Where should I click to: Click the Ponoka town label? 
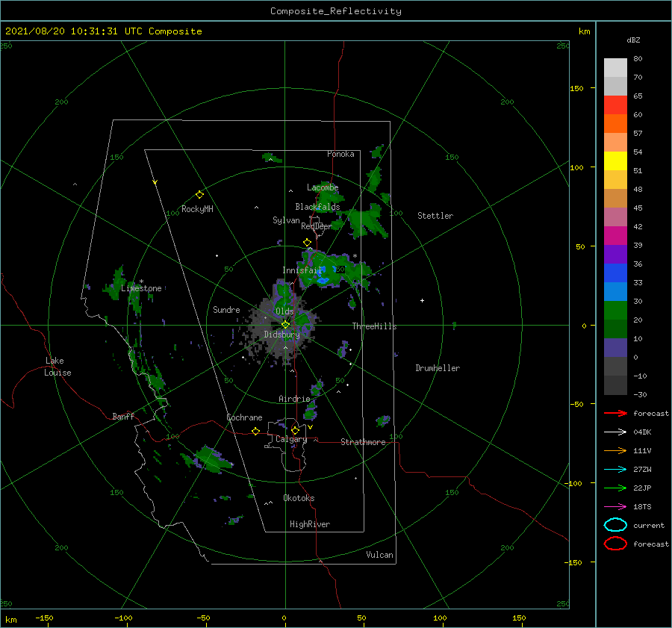(340, 154)
